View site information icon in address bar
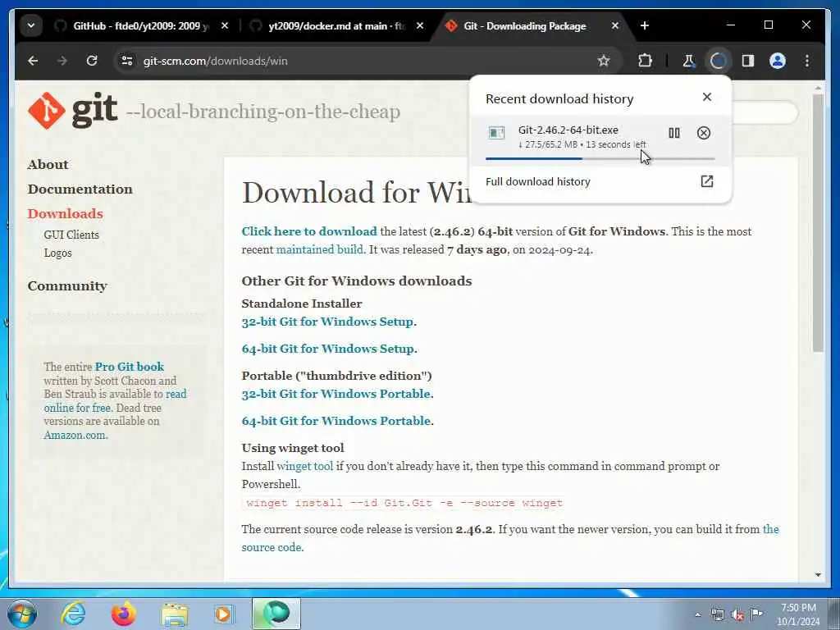This screenshot has height=630, width=840. click(127, 61)
